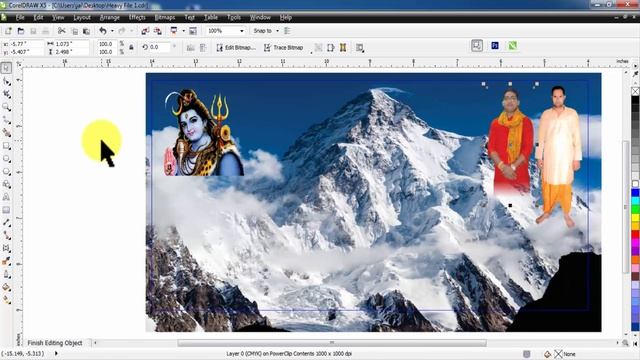Select the Outline pen tool
Viewport: 640px width, 360px height.
pyautogui.click(x=6, y=274)
